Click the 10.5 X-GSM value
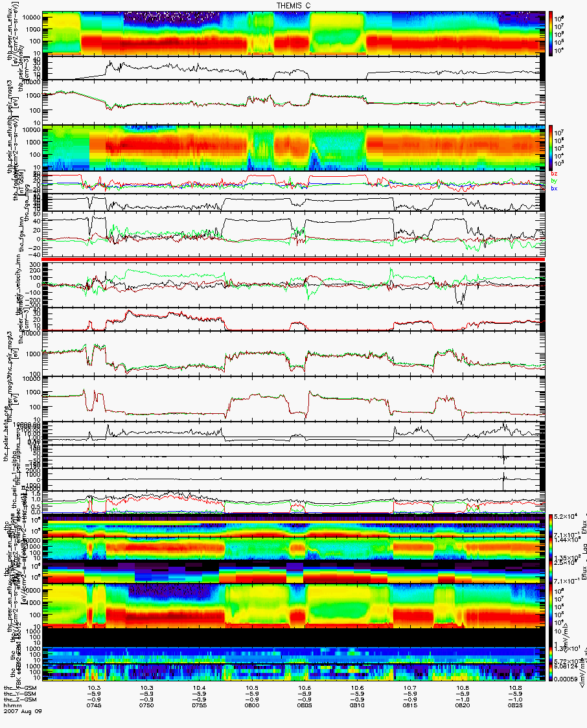The height and width of the screenshot is (728, 587). (x=251, y=688)
